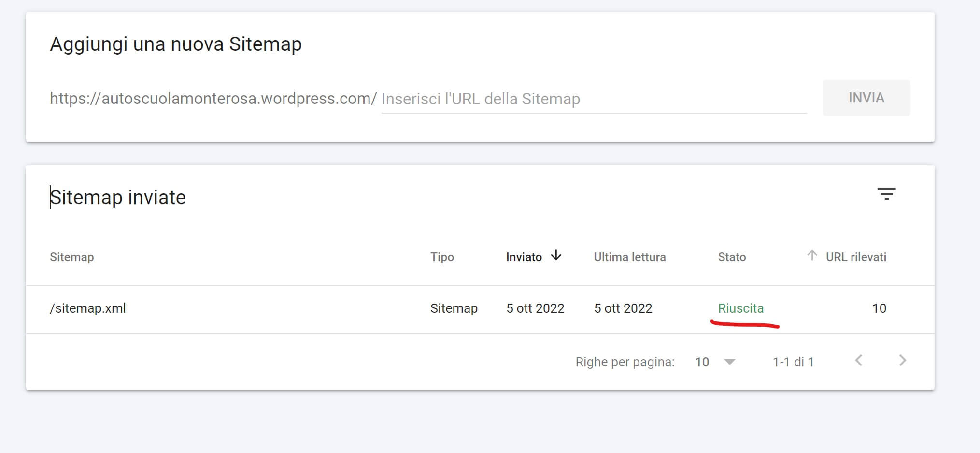Click the up arrow beside URL rilevati
Screen dimensions: 980x453
click(811, 256)
